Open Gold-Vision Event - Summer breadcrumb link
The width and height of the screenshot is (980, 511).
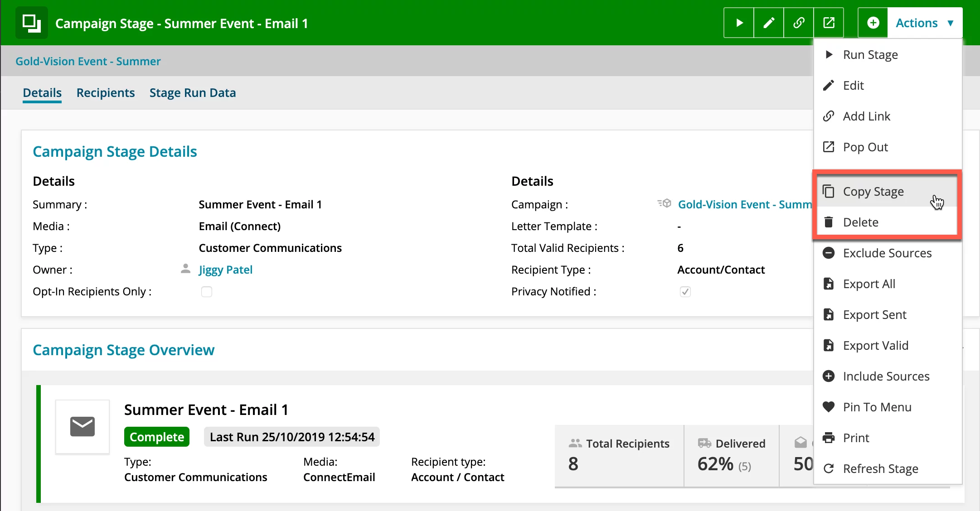[x=88, y=61]
